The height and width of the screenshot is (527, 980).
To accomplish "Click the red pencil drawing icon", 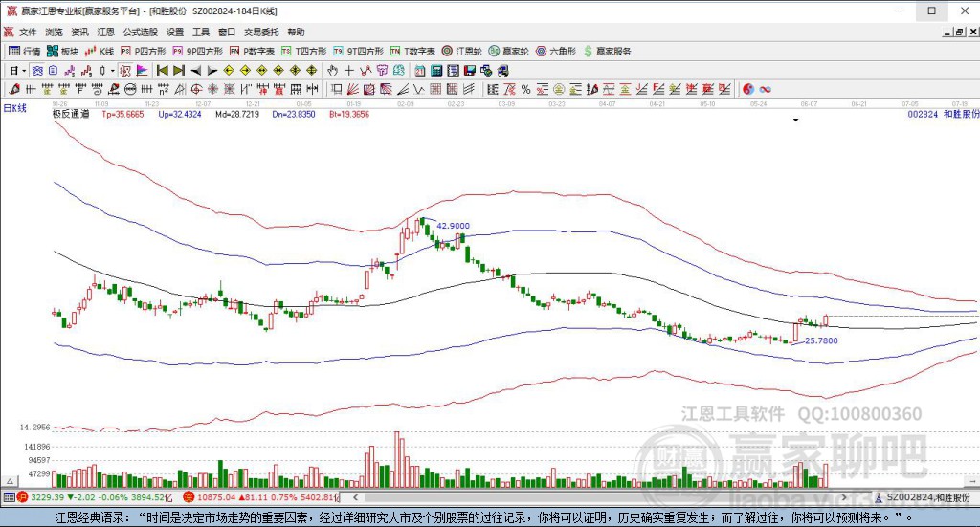I will pos(14,89).
